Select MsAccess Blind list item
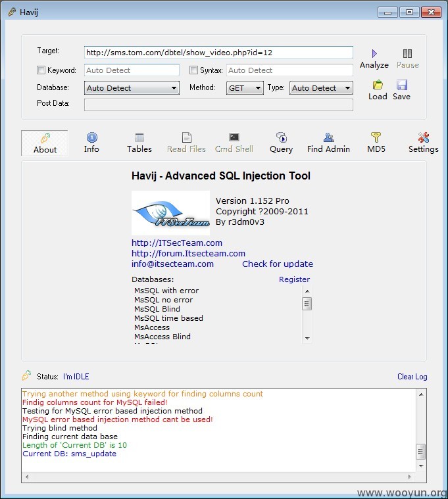Screen dimensions: 448x499 tap(162, 337)
